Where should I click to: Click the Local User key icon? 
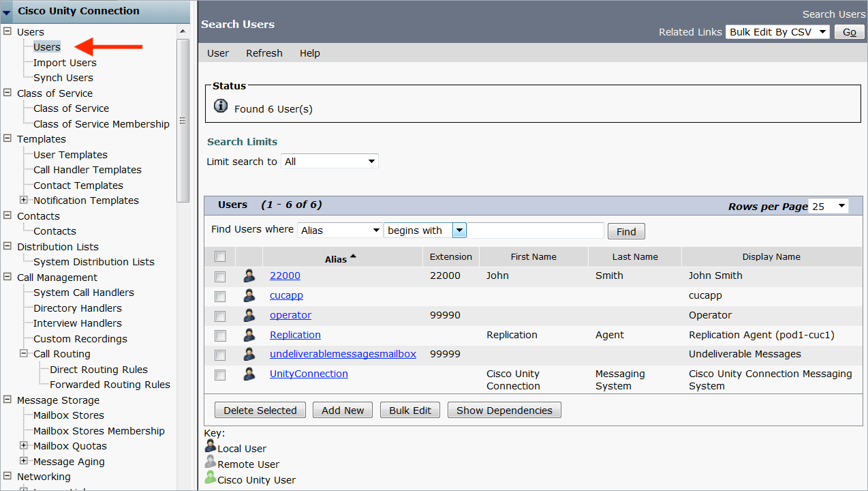pyautogui.click(x=211, y=446)
